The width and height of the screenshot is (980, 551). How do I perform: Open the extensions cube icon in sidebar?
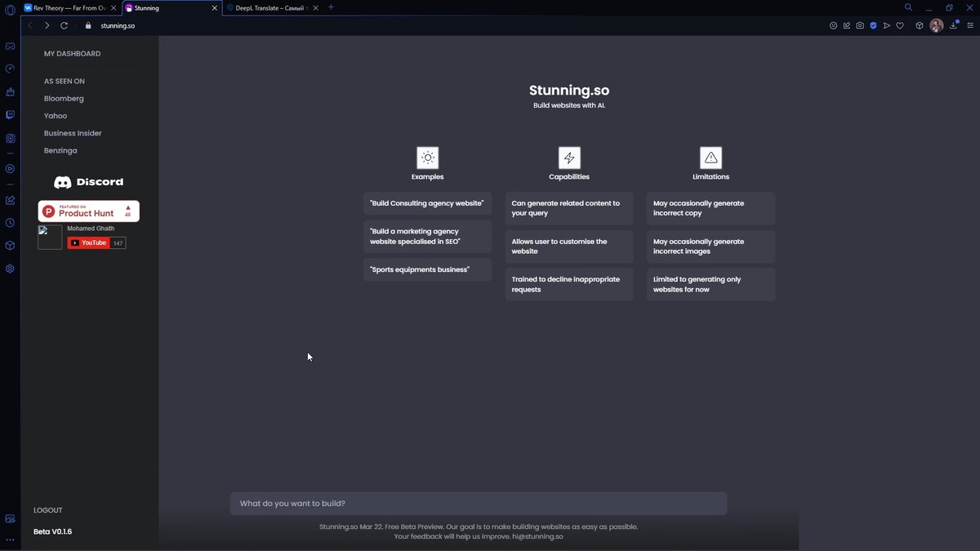coord(10,246)
